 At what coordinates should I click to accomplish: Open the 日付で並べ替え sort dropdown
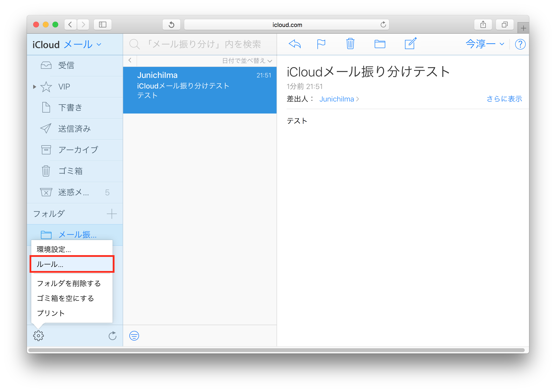247,61
